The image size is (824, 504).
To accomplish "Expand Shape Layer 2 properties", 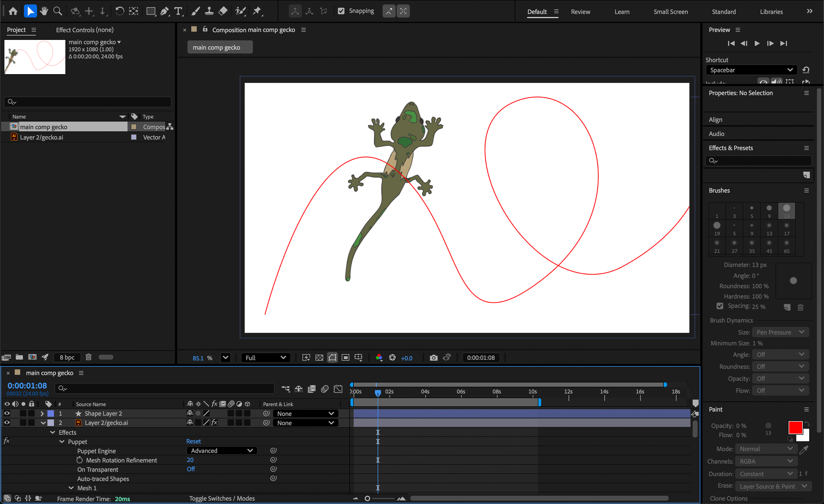I will click(x=42, y=413).
